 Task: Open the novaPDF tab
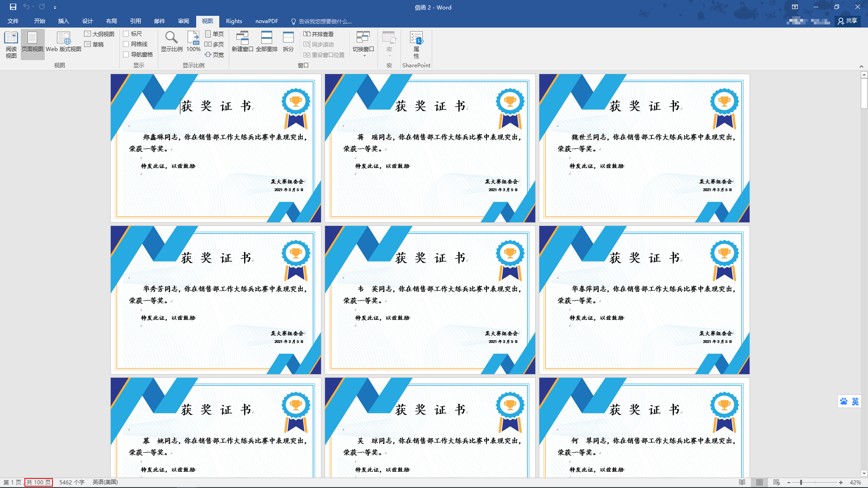click(x=267, y=21)
